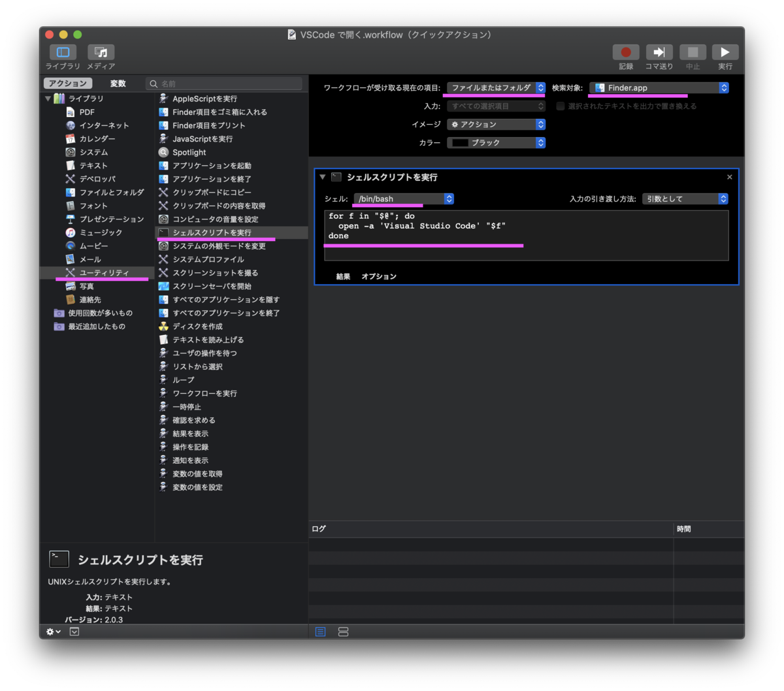The image size is (784, 691).
Task: Open the Finder.app 検索対象 dropdown
Action: (659, 88)
